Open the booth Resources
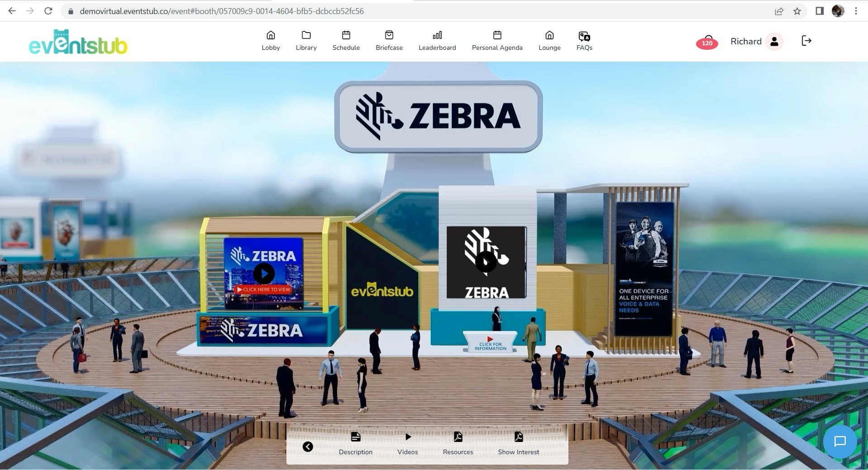The image size is (868, 470). 458,443
